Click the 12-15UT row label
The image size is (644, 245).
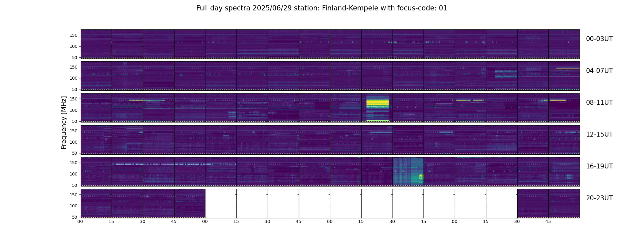point(599,134)
